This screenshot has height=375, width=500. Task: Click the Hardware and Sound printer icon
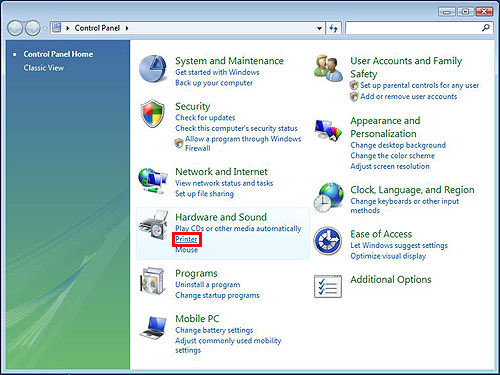coord(153,225)
